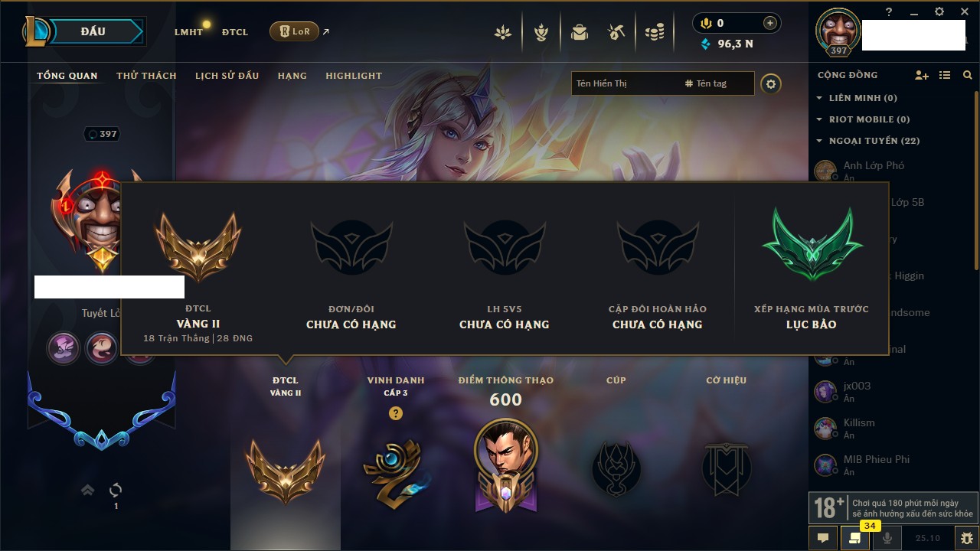Toggle the friend list grouping view icon

[x=945, y=75]
